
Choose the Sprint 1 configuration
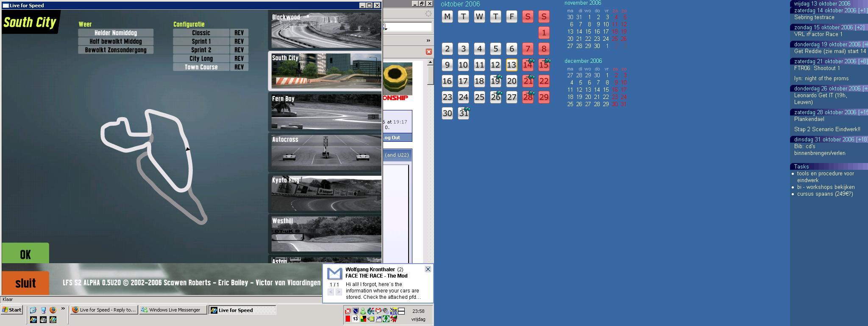tap(201, 41)
